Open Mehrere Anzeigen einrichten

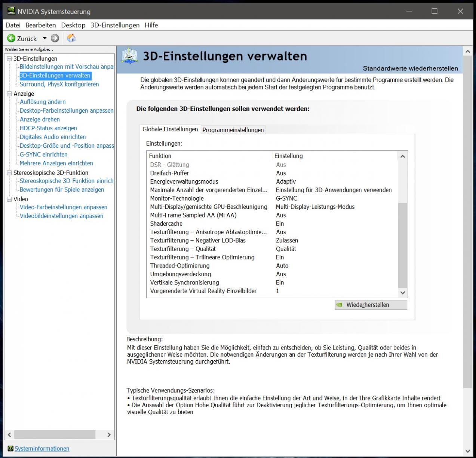pyautogui.click(x=56, y=163)
